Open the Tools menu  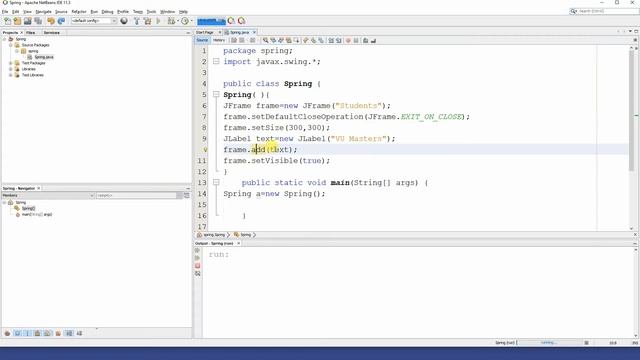click(x=151, y=12)
